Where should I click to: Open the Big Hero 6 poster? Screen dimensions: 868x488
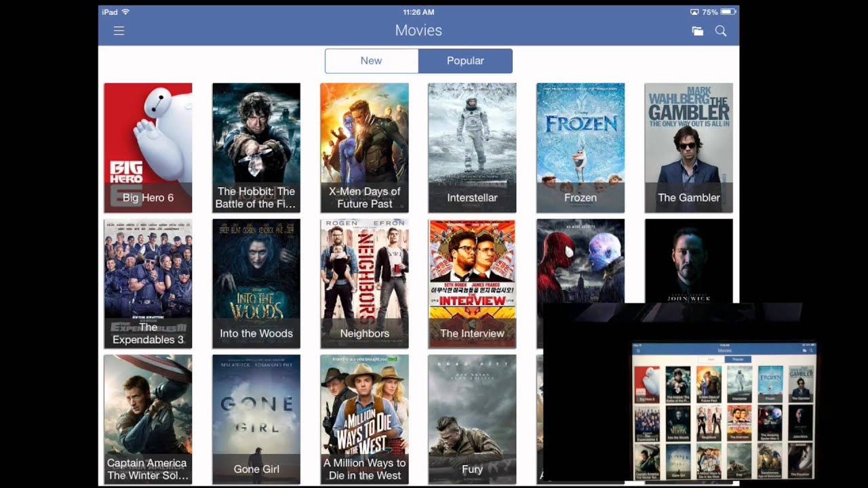pos(148,148)
